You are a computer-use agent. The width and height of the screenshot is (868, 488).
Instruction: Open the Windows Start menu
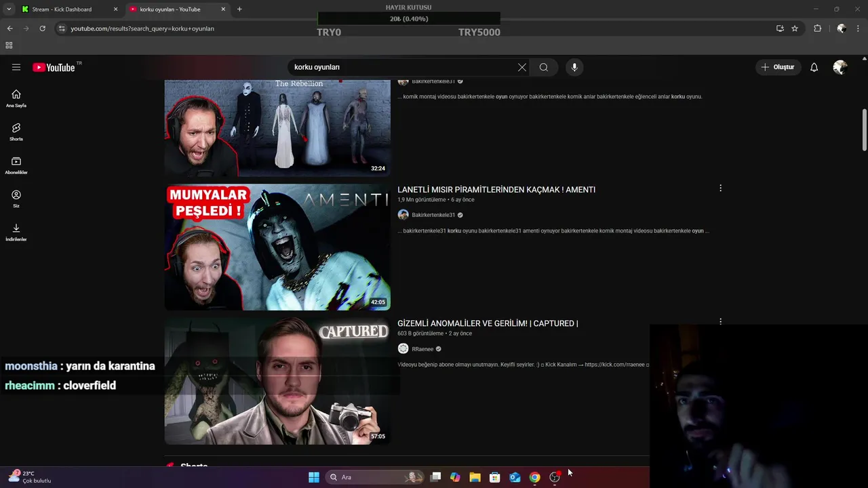[314, 477]
